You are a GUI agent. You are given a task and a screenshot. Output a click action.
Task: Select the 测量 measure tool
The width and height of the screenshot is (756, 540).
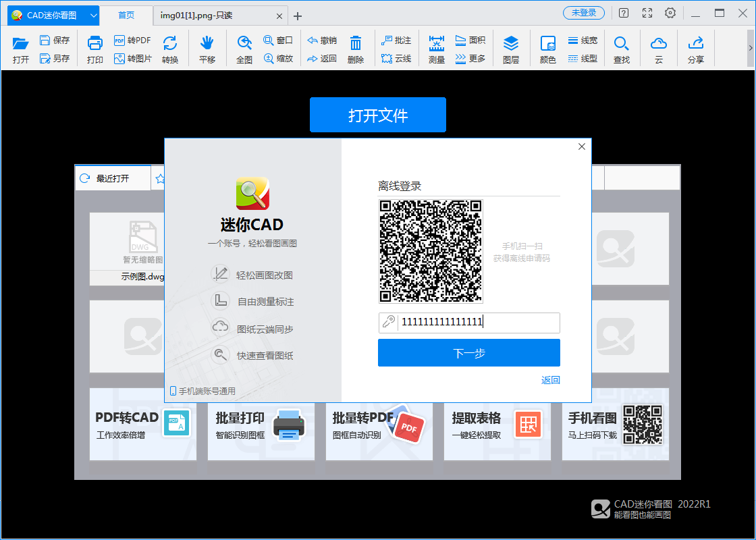click(436, 49)
